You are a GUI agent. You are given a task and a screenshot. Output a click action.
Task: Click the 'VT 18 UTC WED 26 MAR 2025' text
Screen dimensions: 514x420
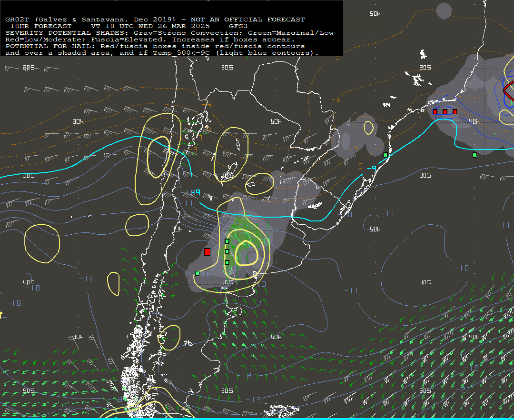[x=150, y=26]
